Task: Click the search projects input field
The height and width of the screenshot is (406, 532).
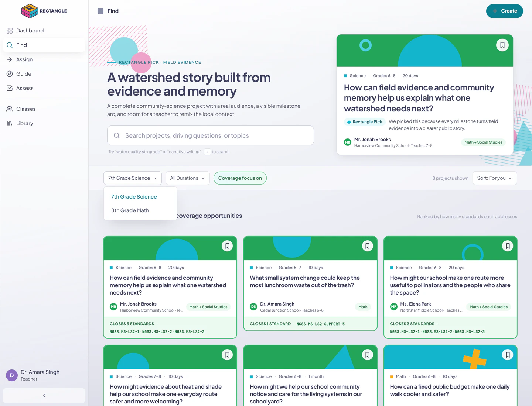Action: tap(211, 135)
